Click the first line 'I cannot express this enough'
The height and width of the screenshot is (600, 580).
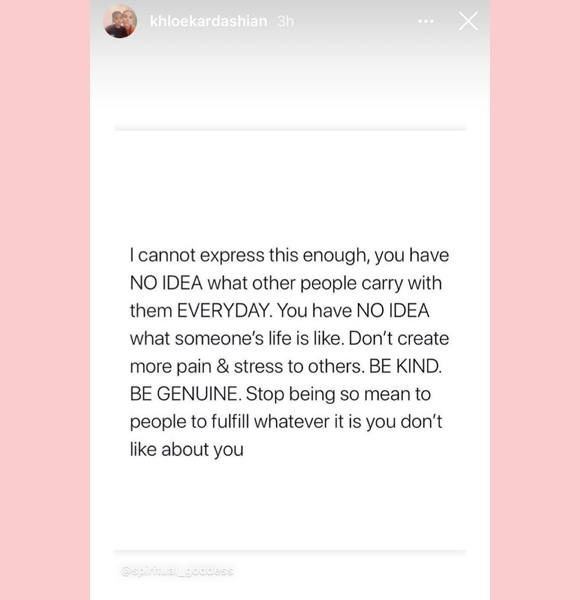point(248,256)
